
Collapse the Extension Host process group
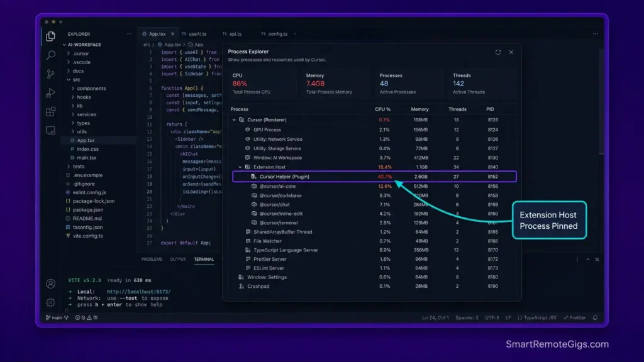(x=240, y=167)
